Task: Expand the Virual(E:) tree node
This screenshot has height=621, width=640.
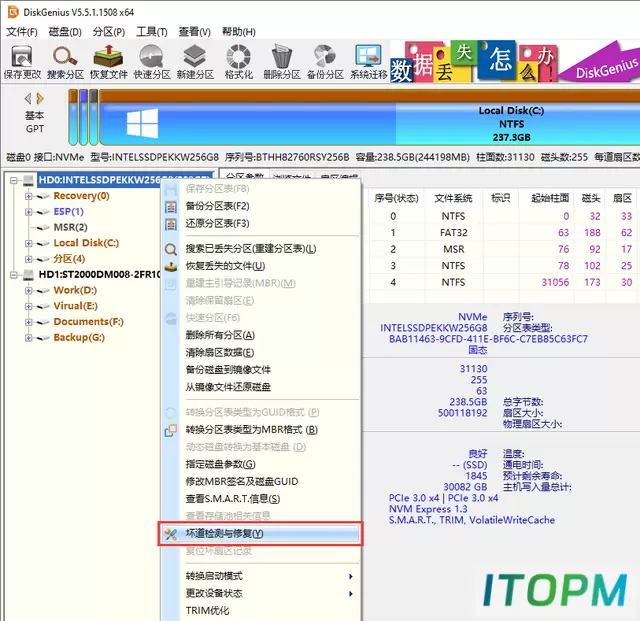Action: pos(28,306)
